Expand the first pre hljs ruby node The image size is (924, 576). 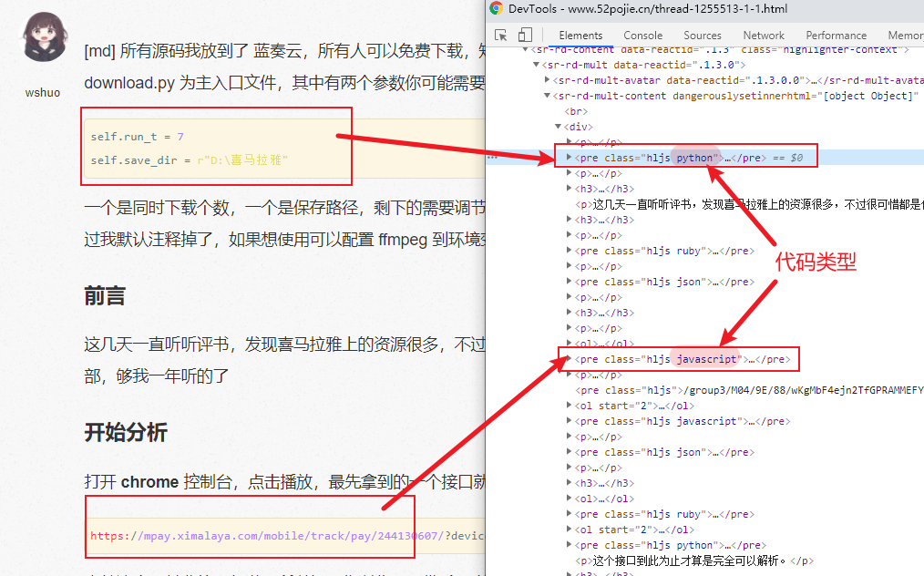click(569, 250)
